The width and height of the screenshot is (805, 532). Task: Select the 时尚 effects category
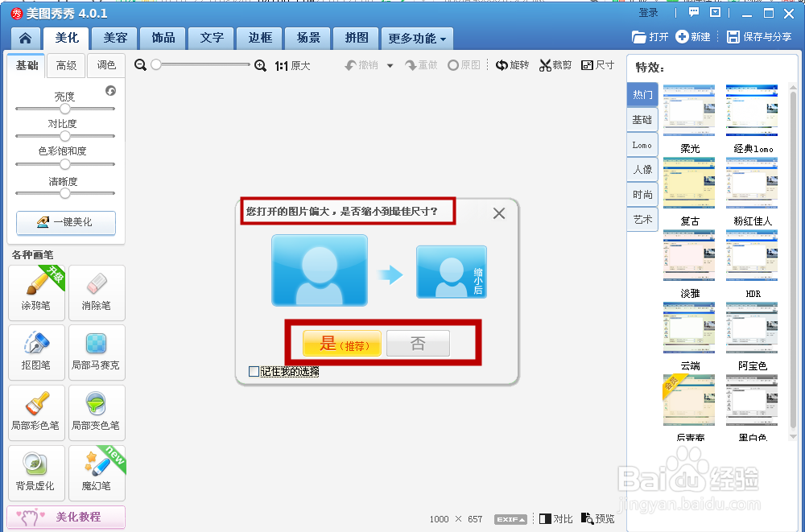click(x=642, y=195)
